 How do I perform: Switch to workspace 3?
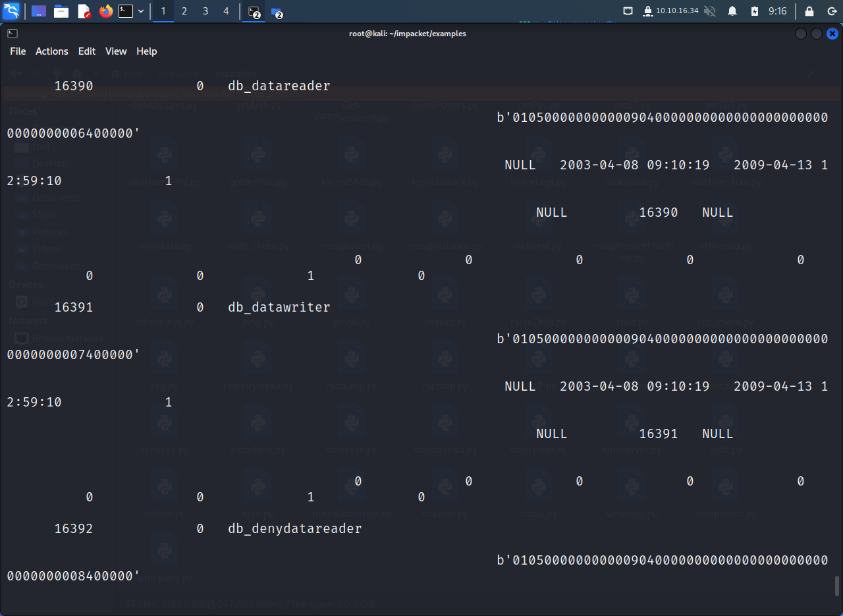click(x=205, y=11)
